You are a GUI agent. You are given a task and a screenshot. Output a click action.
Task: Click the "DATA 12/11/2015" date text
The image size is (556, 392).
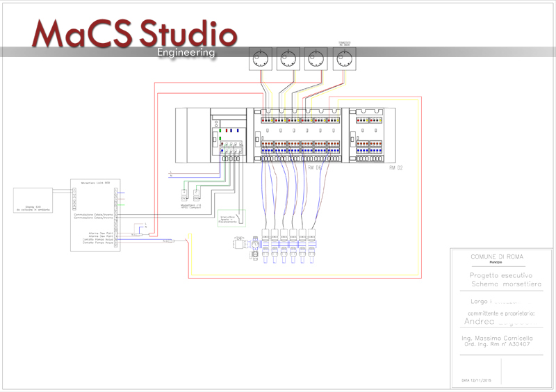476,380
